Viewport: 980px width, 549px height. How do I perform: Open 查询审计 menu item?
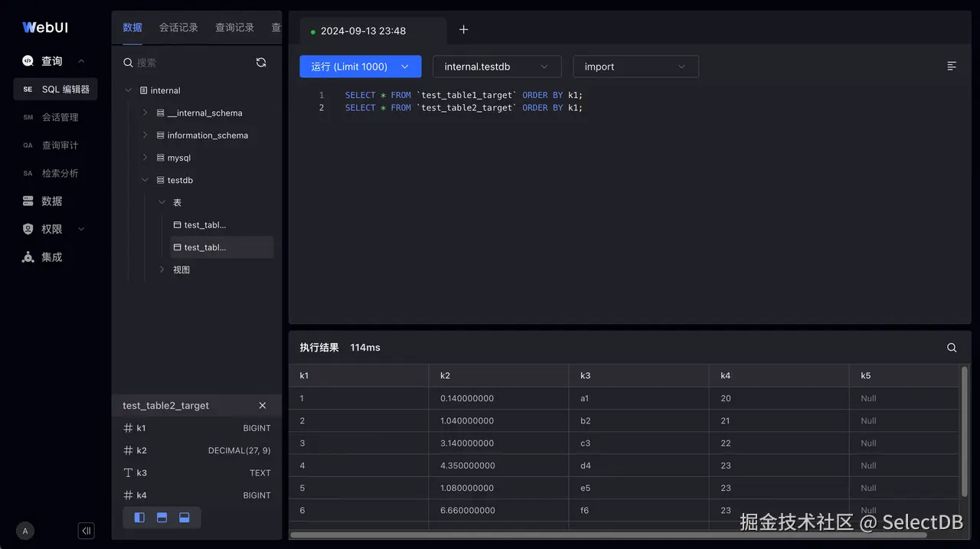pos(55,145)
